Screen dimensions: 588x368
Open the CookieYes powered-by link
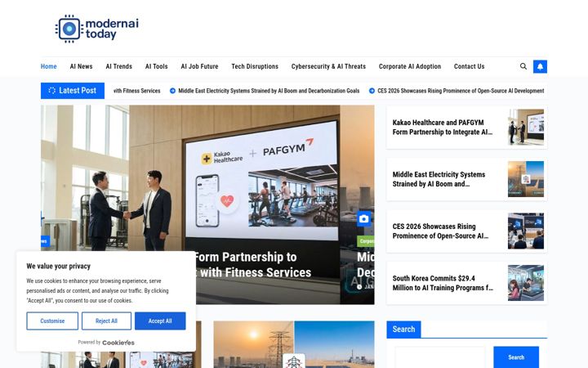pos(118,343)
